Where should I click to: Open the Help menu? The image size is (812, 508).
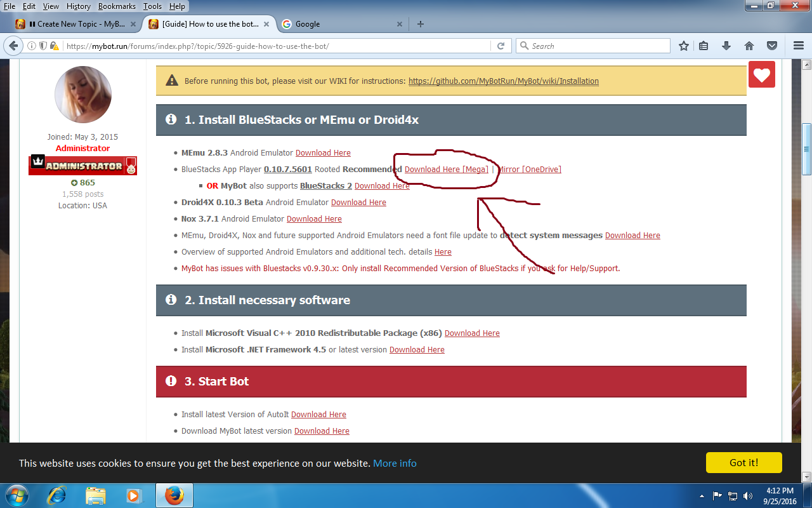pyautogui.click(x=178, y=6)
